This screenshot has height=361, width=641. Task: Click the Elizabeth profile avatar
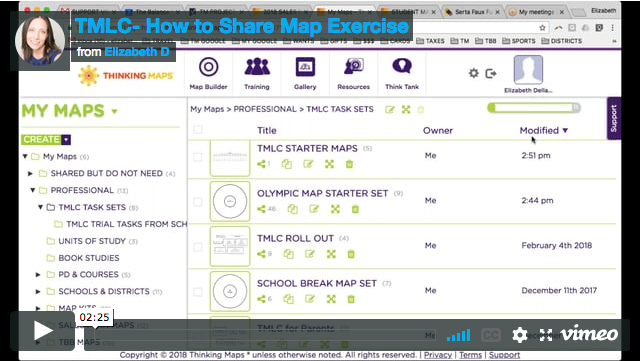(528, 70)
